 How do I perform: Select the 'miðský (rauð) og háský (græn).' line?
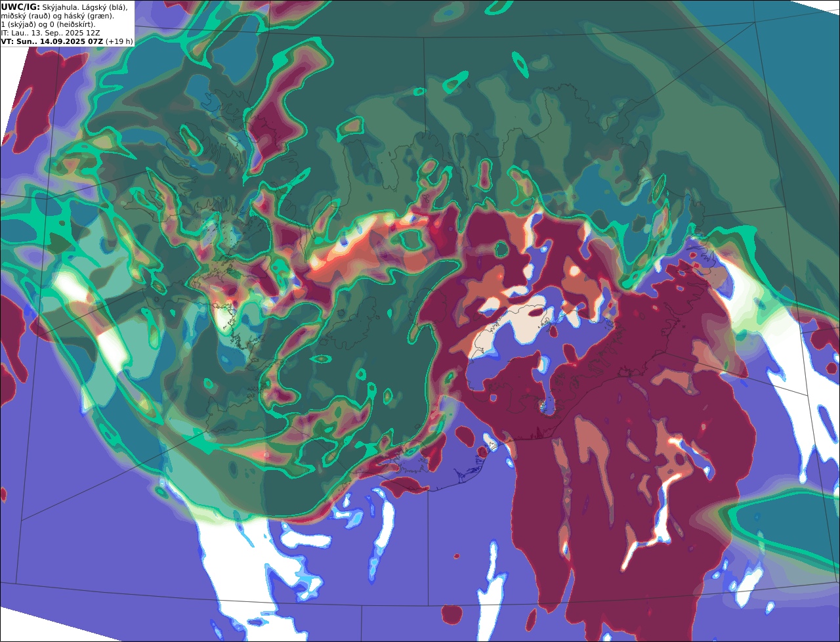[57, 16]
